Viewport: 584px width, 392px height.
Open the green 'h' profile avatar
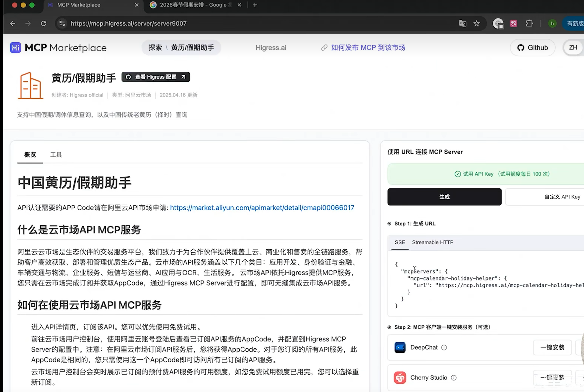point(552,23)
